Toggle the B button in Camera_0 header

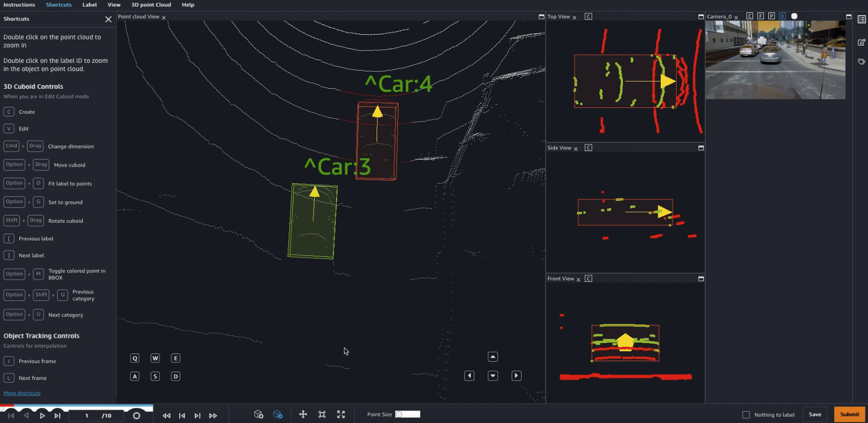[782, 17]
